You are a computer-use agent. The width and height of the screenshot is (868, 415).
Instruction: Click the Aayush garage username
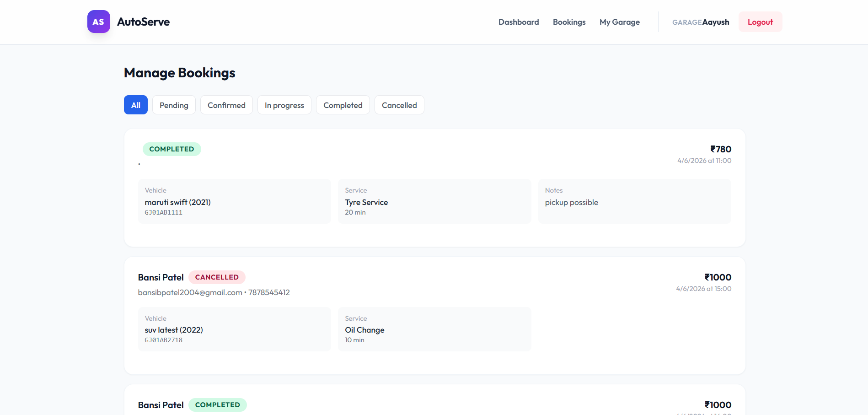pyautogui.click(x=716, y=22)
